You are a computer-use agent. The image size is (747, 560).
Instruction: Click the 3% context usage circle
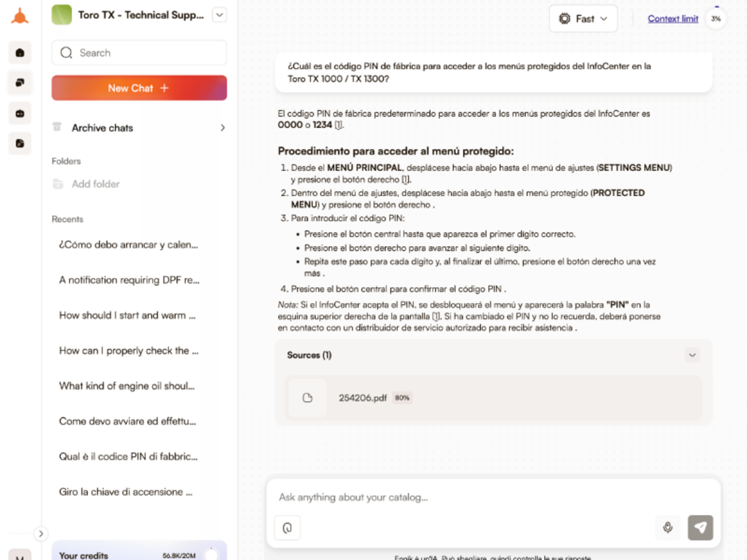click(716, 19)
